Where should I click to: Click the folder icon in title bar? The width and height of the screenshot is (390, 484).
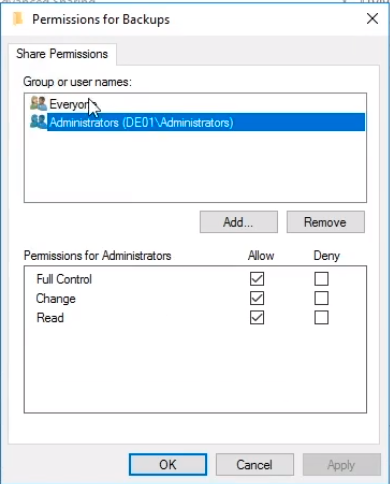click(x=18, y=19)
